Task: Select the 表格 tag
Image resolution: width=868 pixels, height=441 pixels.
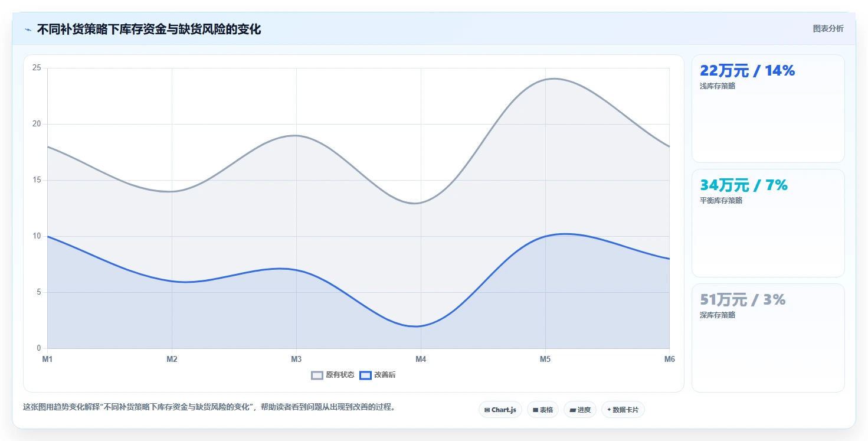Action: [x=542, y=410]
